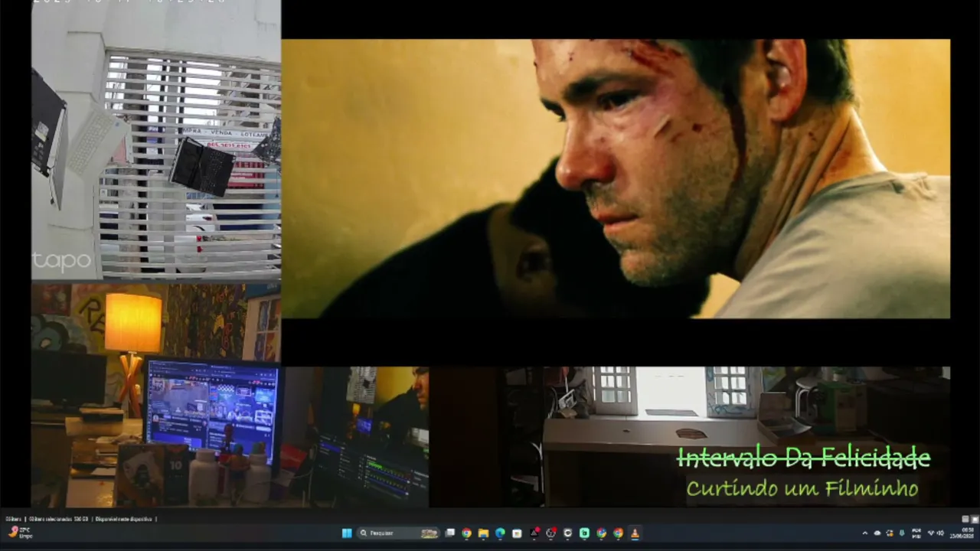The height and width of the screenshot is (551, 980).
Task: Open the network status tray icon
Action: pyautogui.click(x=931, y=533)
